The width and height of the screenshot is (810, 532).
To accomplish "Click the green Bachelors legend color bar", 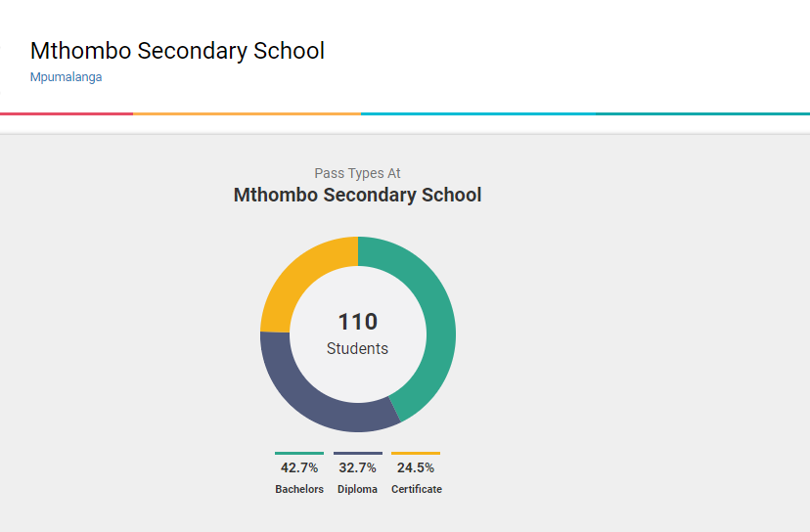I will [299, 453].
